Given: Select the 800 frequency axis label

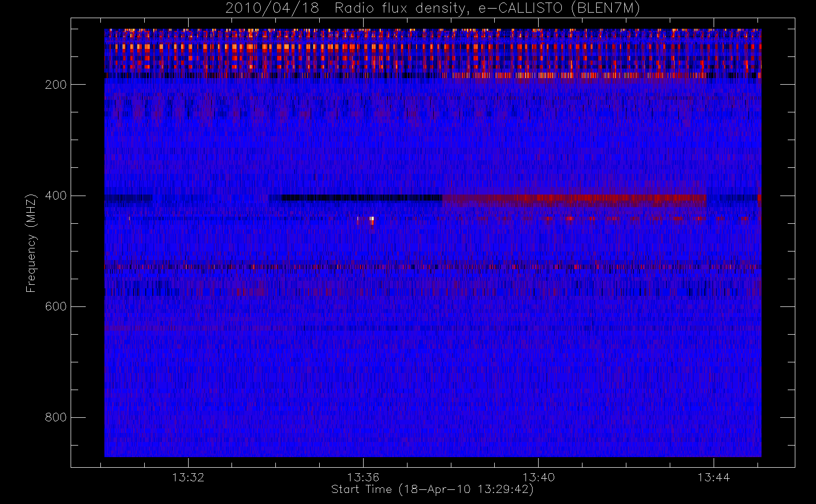Looking at the screenshot, I should coord(55,417).
